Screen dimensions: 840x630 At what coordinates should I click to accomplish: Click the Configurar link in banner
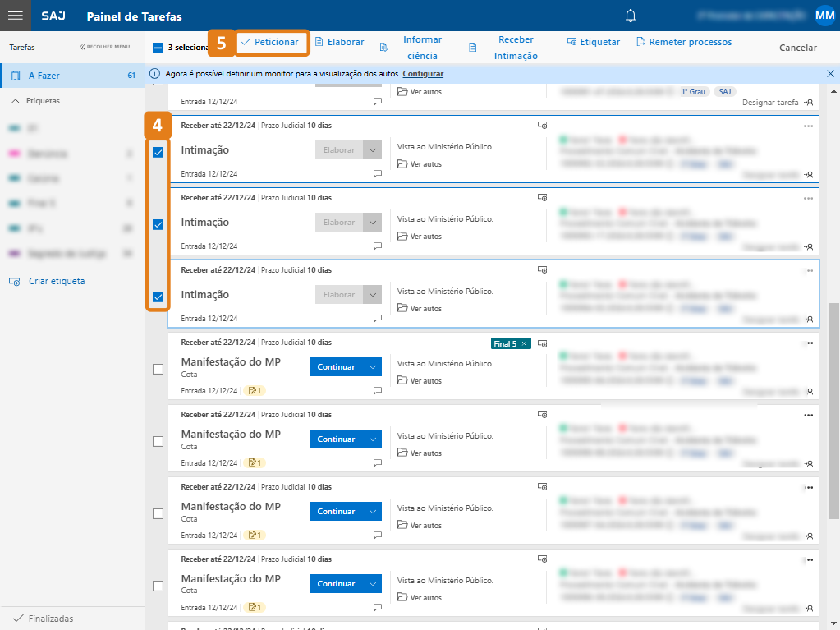pos(423,74)
